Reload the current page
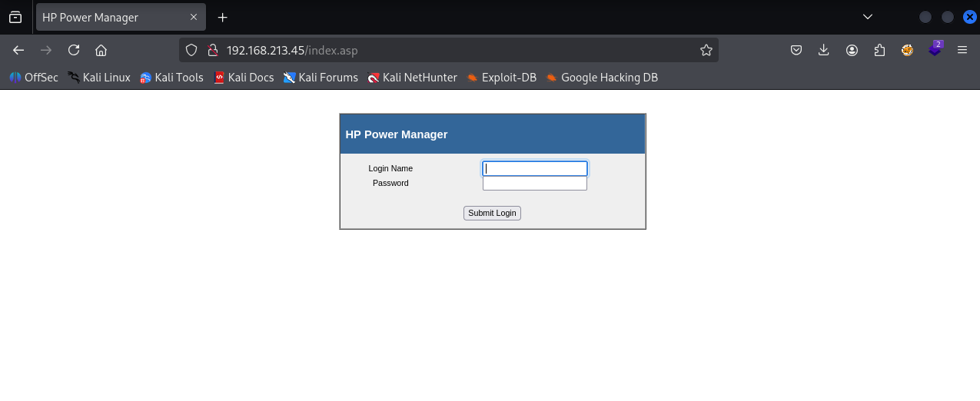 point(74,50)
